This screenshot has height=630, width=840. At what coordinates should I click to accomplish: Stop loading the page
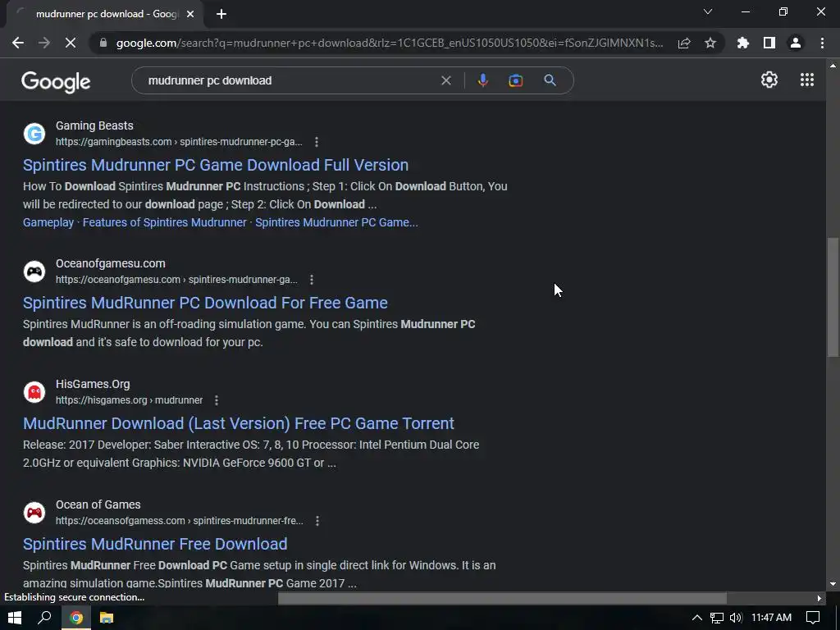pos(71,43)
